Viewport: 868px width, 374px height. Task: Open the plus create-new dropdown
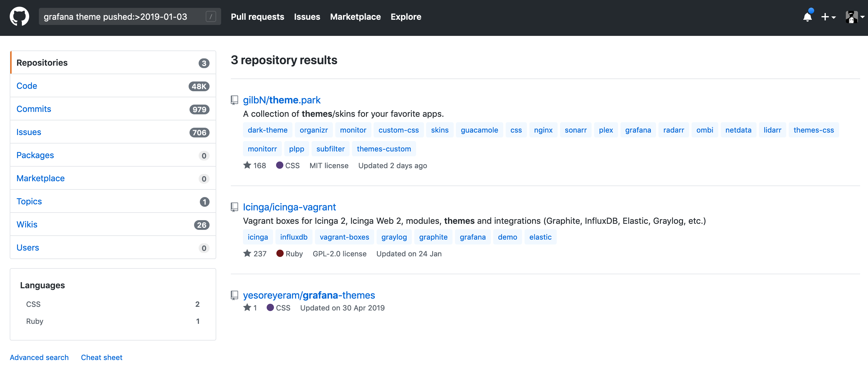point(828,16)
